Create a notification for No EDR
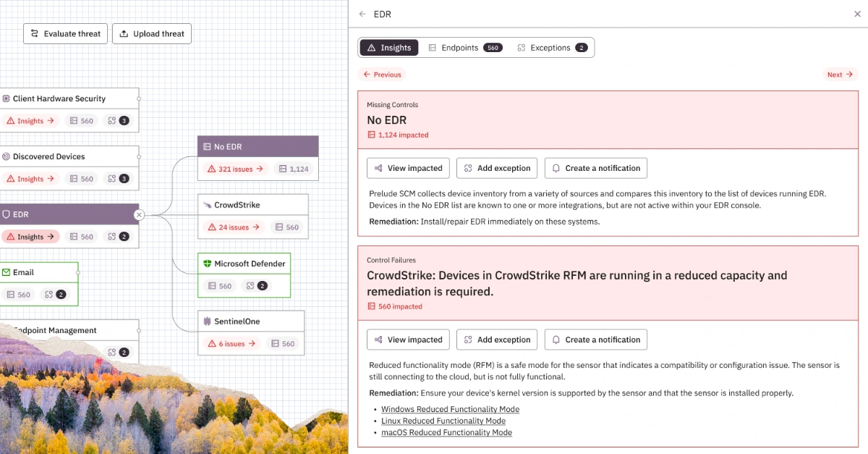Image resolution: width=868 pixels, height=454 pixels. [596, 168]
